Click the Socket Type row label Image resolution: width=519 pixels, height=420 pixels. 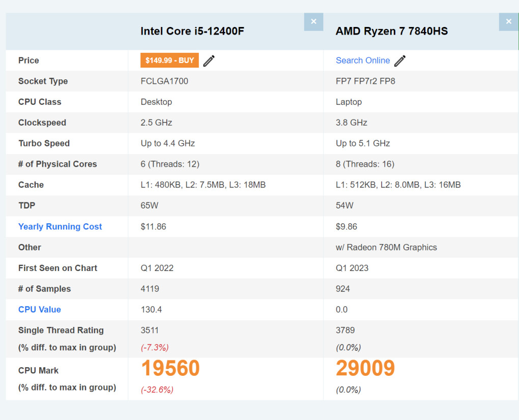[43, 81]
